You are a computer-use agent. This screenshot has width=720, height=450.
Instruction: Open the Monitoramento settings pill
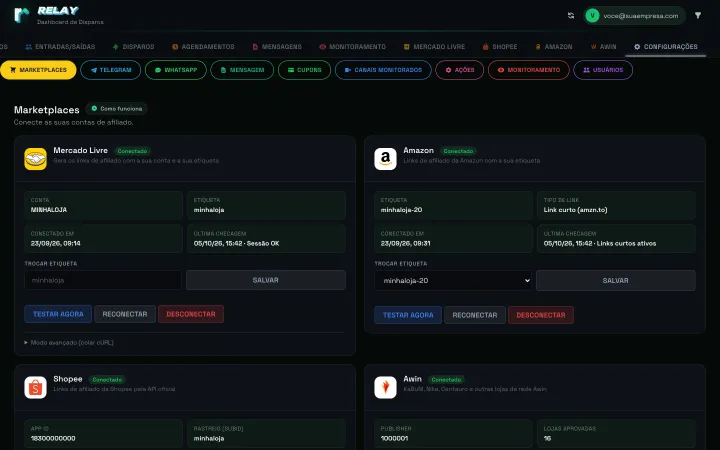coord(529,70)
